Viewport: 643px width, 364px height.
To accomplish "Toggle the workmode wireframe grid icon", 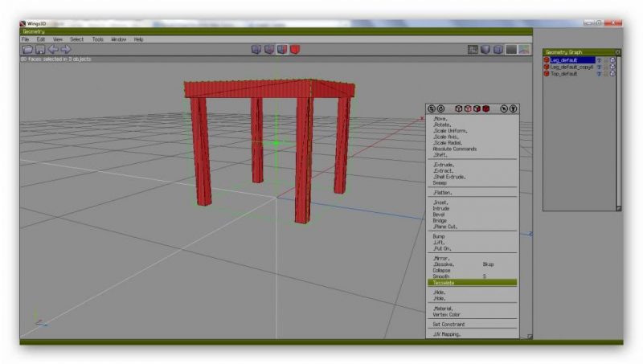I will pyautogui.click(x=473, y=49).
